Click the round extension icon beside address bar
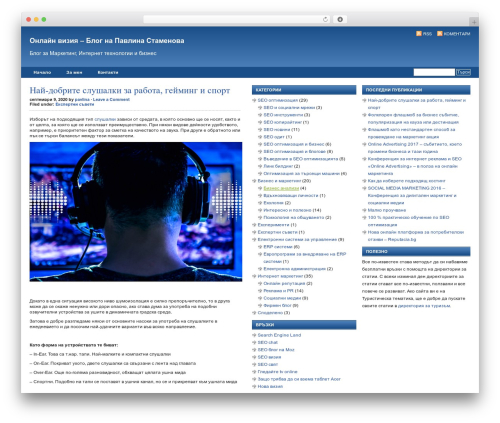500x423 pixels. tap(340, 19)
